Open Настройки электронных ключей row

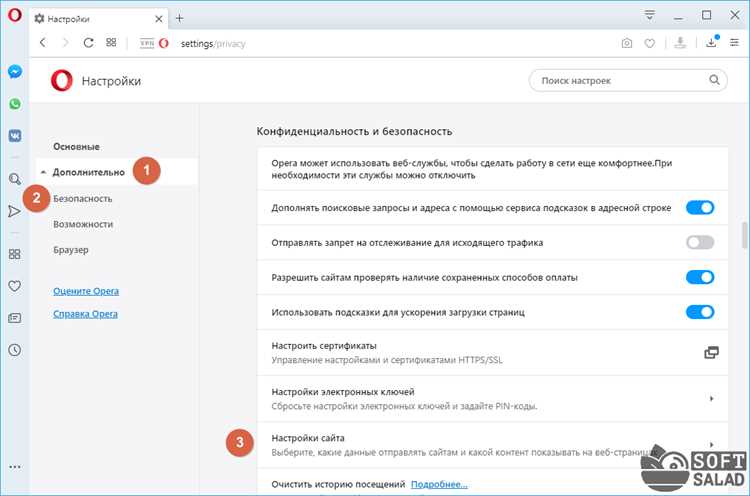coord(493,399)
